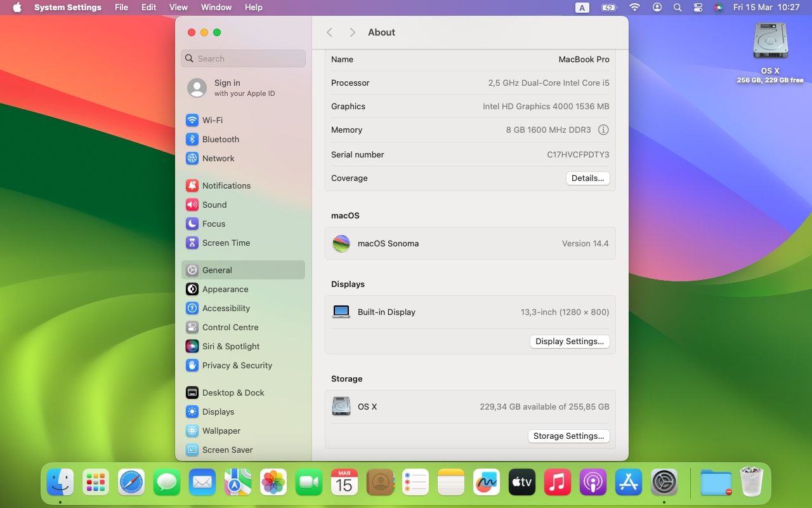Viewport: 812px width, 508px height.
Task: Open the View menu
Action: click(x=178, y=8)
